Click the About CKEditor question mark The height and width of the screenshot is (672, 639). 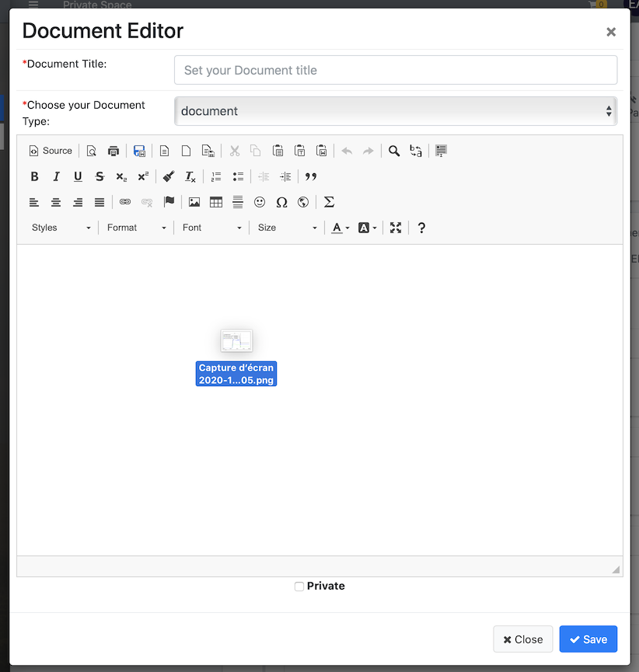point(421,228)
